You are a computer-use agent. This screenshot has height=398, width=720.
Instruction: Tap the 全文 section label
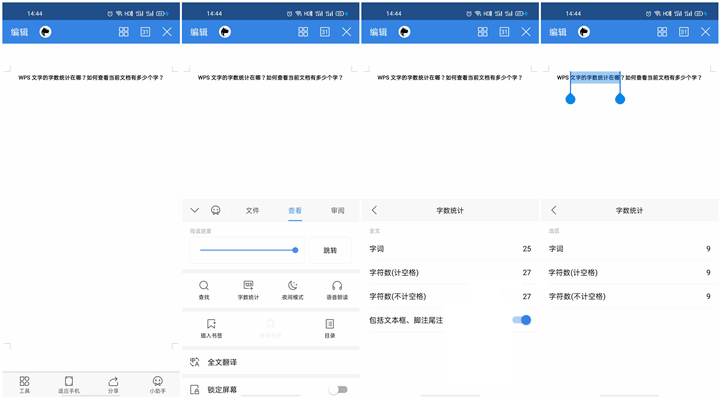click(375, 231)
